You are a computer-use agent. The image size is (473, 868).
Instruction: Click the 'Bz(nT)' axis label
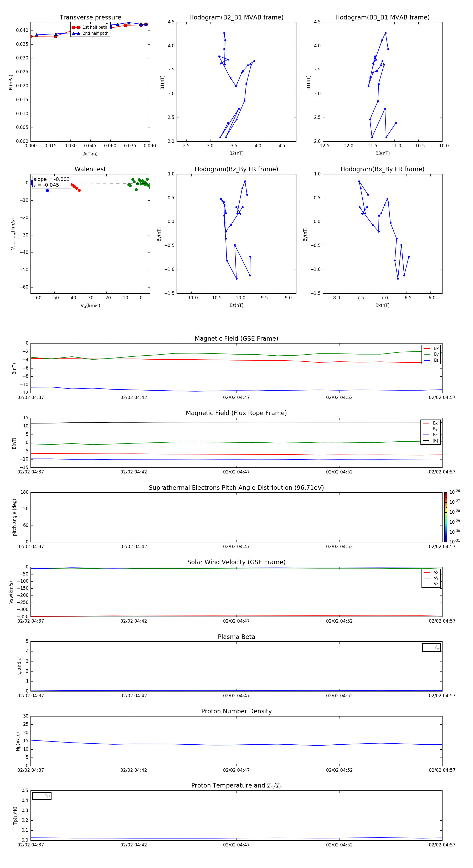click(236, 305)
